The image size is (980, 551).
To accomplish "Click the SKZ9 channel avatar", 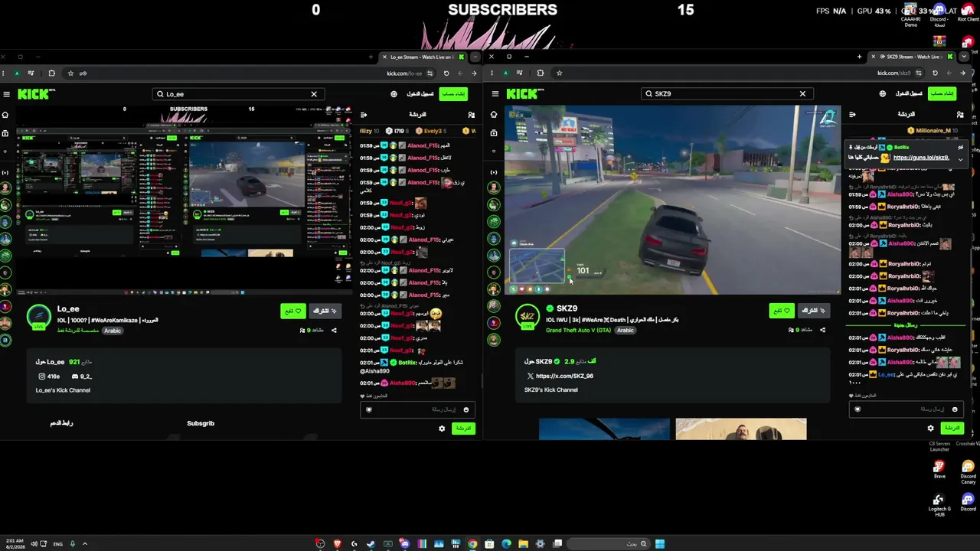I will [x=527, y=316].
